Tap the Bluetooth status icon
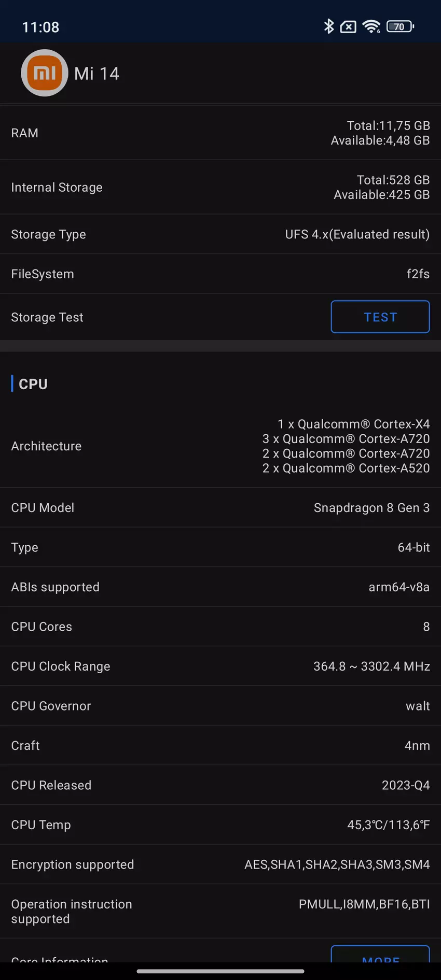 click(x=328, y=26)
